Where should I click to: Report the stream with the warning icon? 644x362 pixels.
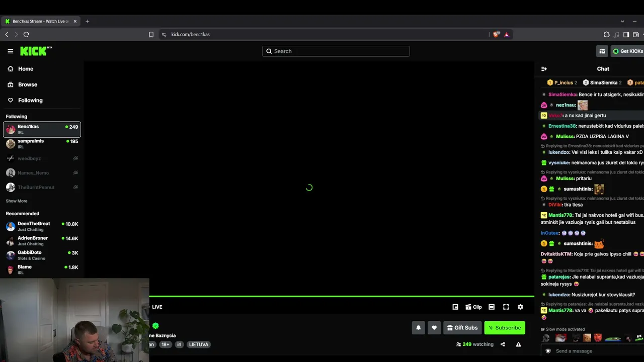(x=518, y=344)
